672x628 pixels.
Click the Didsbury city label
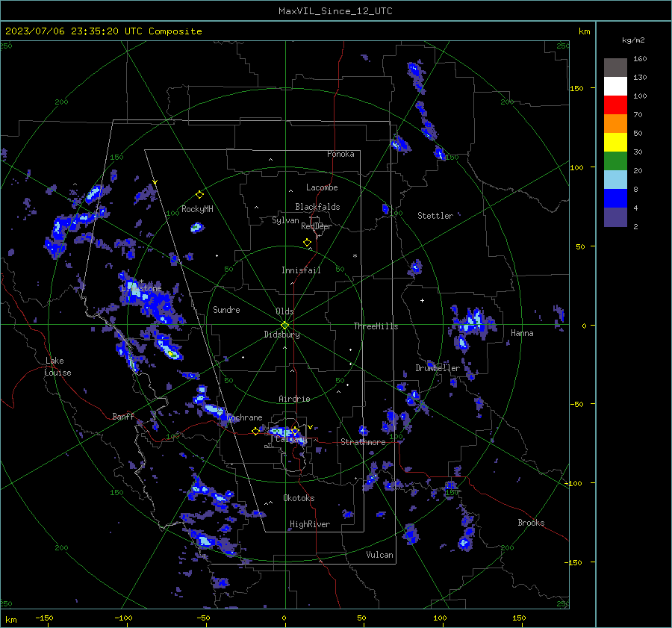click(x=281, y=335)
